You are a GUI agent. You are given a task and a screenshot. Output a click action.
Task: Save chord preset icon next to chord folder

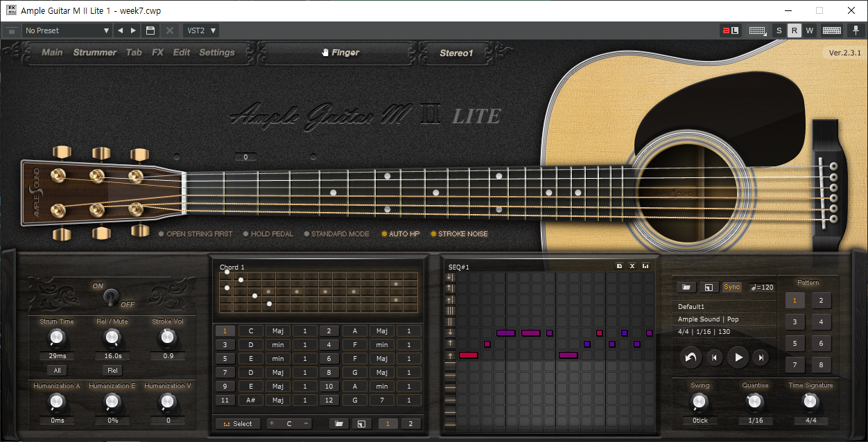[x=361, y=424]
